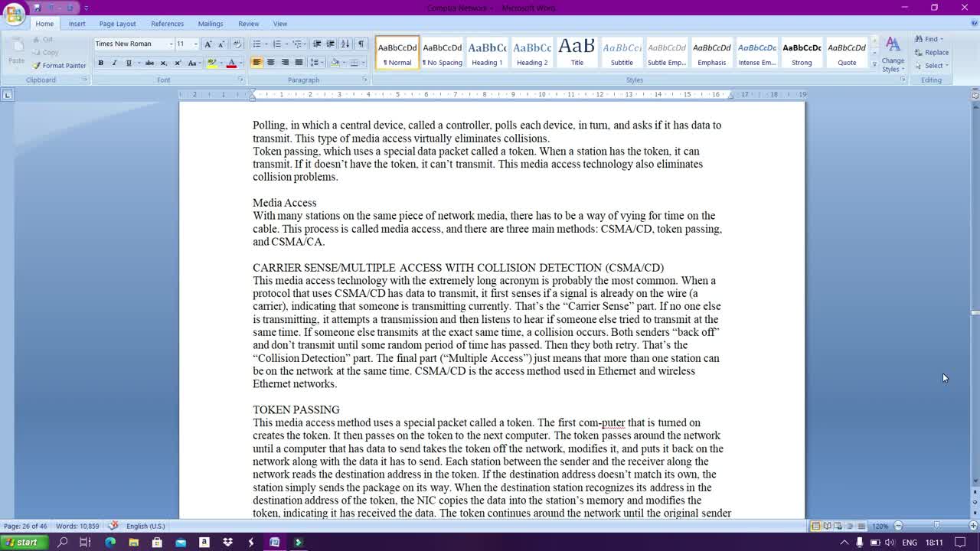Toggle Bold formatting
Screen dimensions: 980x551
click(100, 63)
